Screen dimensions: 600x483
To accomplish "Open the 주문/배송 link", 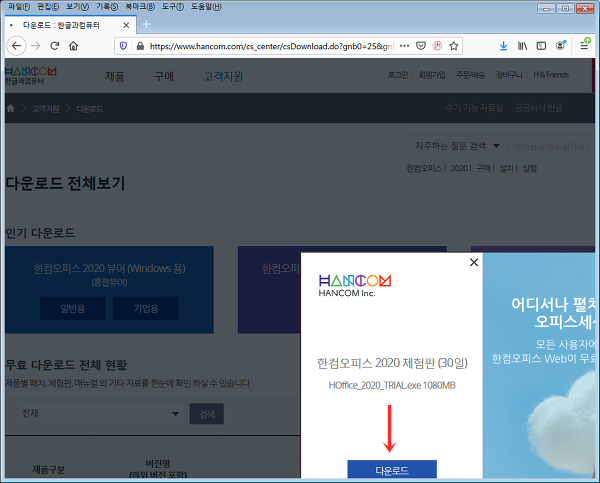I will tap(471, 75).
